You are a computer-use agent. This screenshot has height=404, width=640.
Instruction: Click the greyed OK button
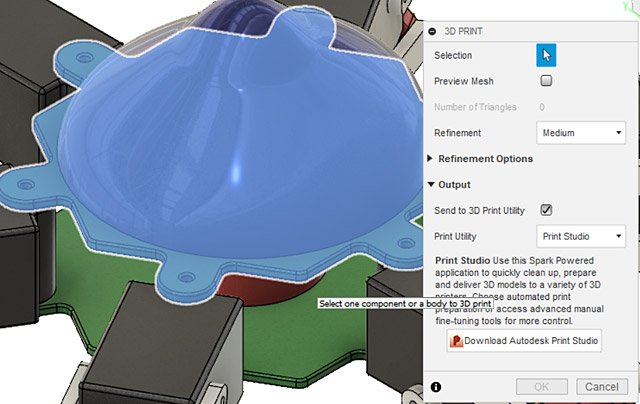coord(542,386)
